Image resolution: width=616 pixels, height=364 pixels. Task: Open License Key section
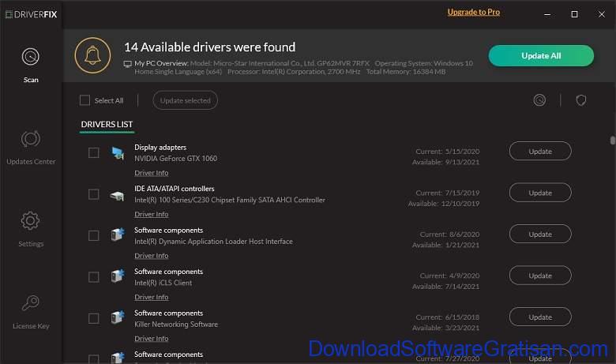[31, 312]
